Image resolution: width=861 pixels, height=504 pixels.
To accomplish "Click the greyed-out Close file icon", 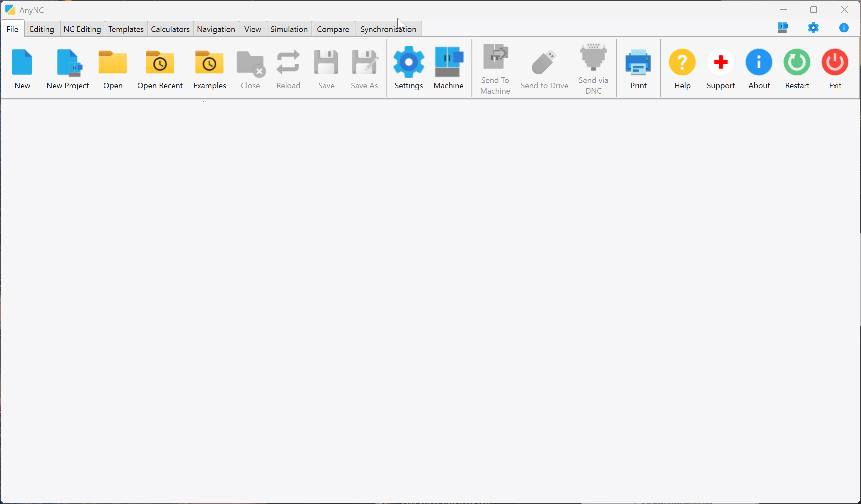I will coord(251,64).
